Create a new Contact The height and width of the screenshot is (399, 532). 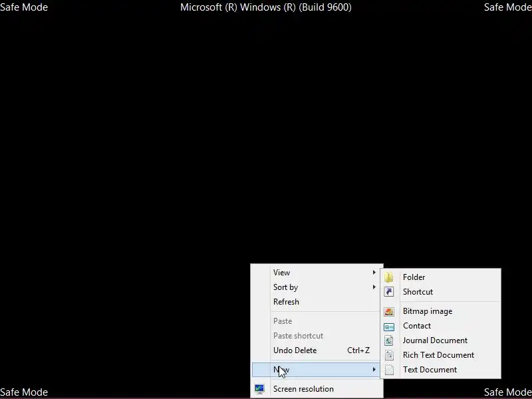[x=441, y=326]
